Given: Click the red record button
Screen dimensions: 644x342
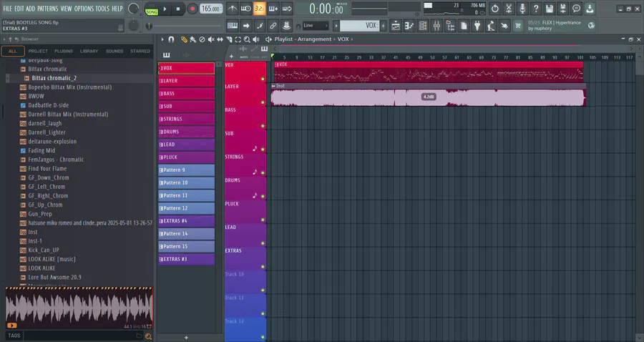Looking at the screenshot, I should (192, 9).
